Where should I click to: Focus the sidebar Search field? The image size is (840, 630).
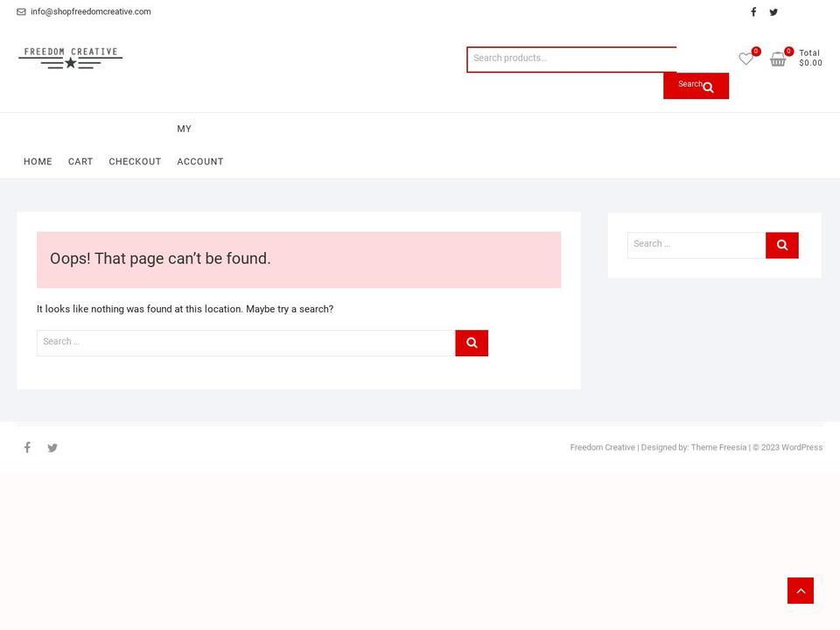point(696,245)
